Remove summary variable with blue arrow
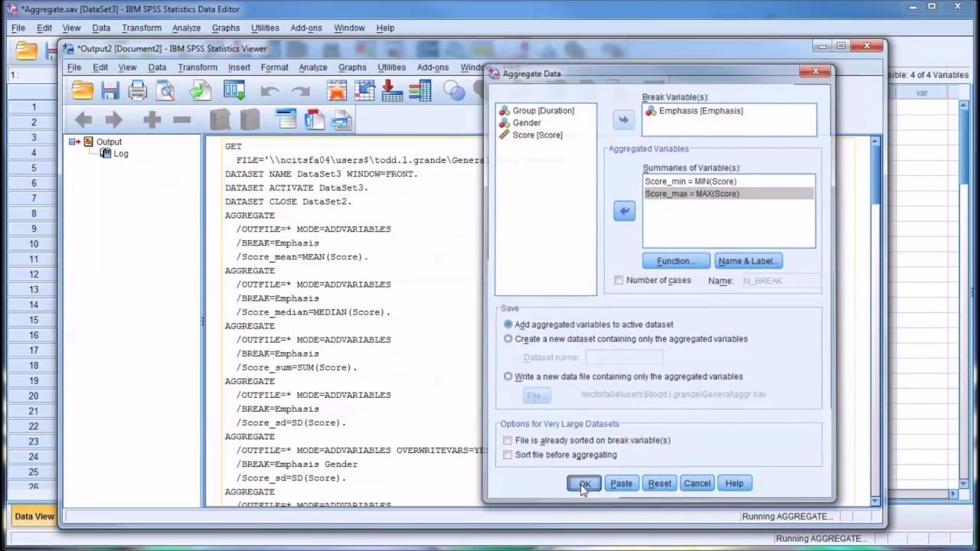Screen dimensions: 980x551 tap(624, 211)
